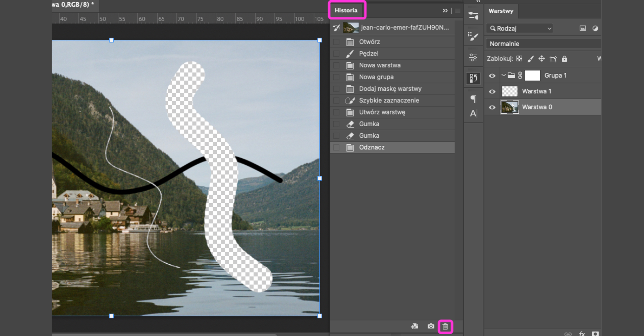
Task: Filter layers by pixel layer icon
Action: coord(583,28)
